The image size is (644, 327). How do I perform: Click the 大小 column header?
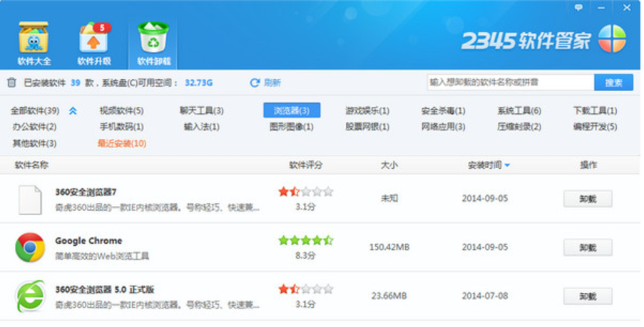[389, 165]
